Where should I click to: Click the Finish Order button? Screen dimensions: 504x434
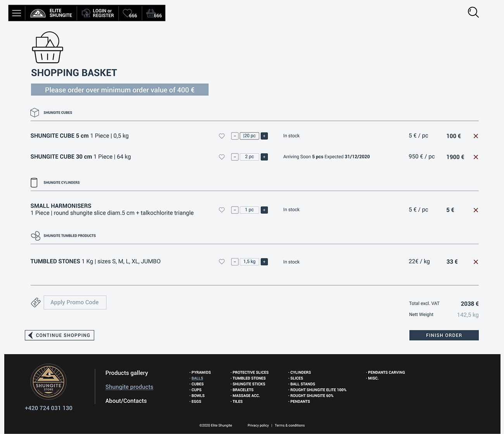444,335
